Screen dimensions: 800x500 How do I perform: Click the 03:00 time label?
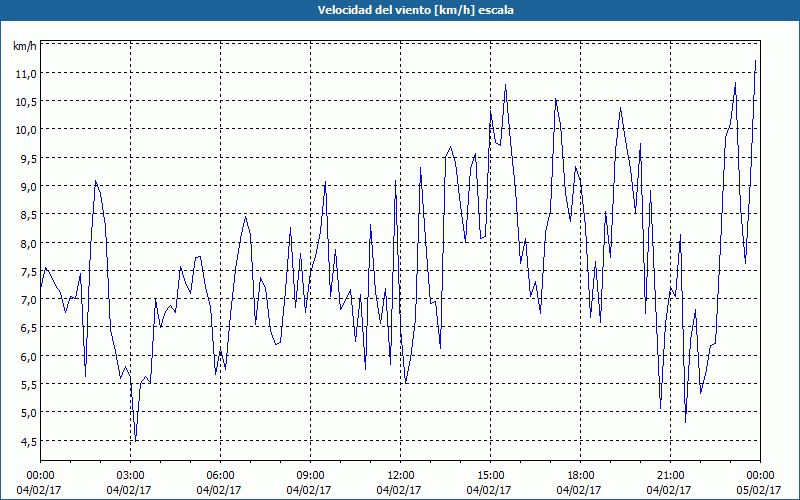[x=131, y=476]
